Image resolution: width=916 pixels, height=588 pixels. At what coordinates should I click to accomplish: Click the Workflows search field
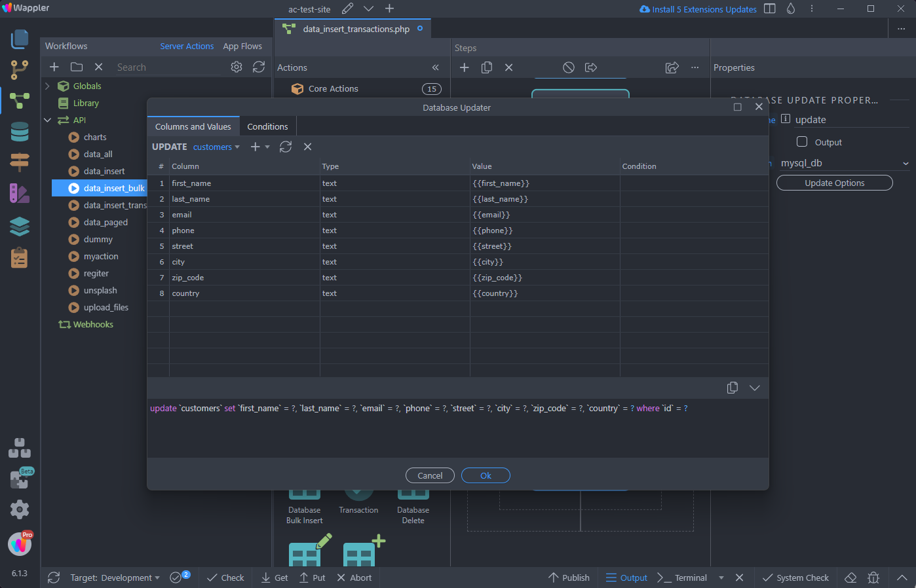167,67
